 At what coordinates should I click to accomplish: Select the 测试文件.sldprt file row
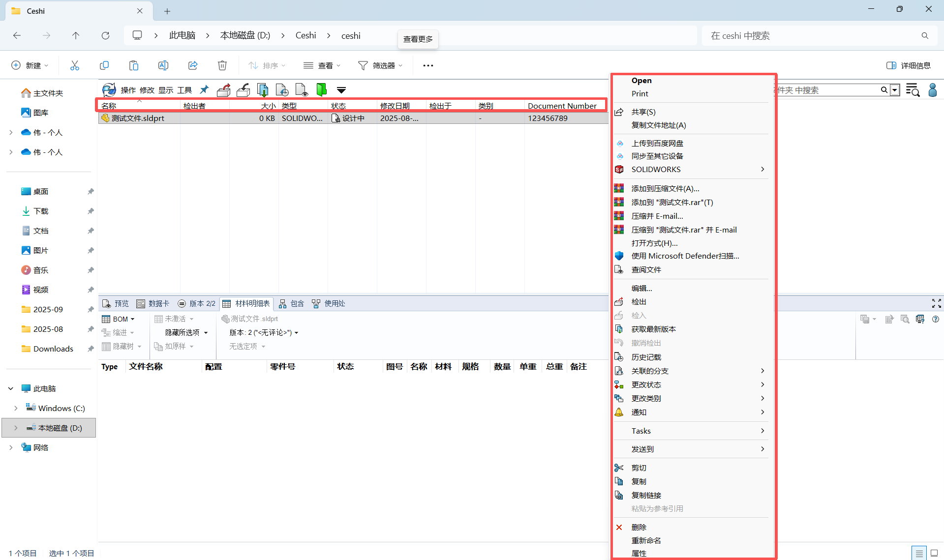point(353,118)
